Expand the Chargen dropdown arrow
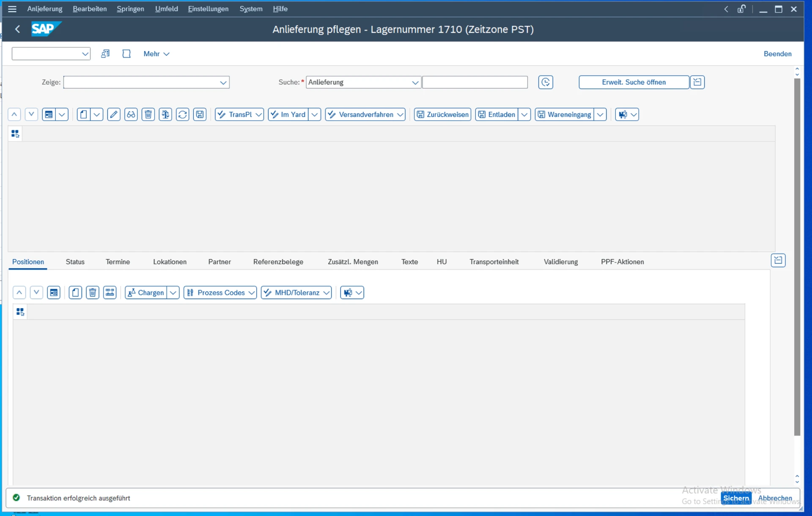The image size is (812, 516). tap(173, 292)
